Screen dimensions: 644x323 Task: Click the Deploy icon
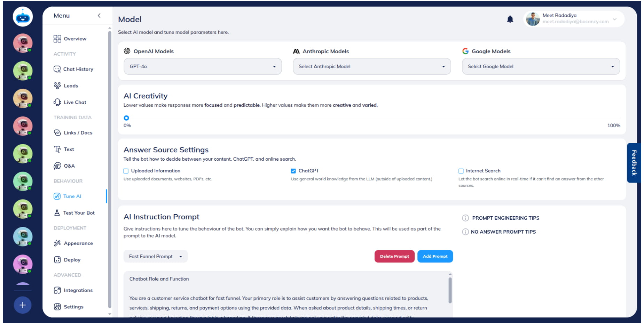pyautogui.click(x=57, y=260)
